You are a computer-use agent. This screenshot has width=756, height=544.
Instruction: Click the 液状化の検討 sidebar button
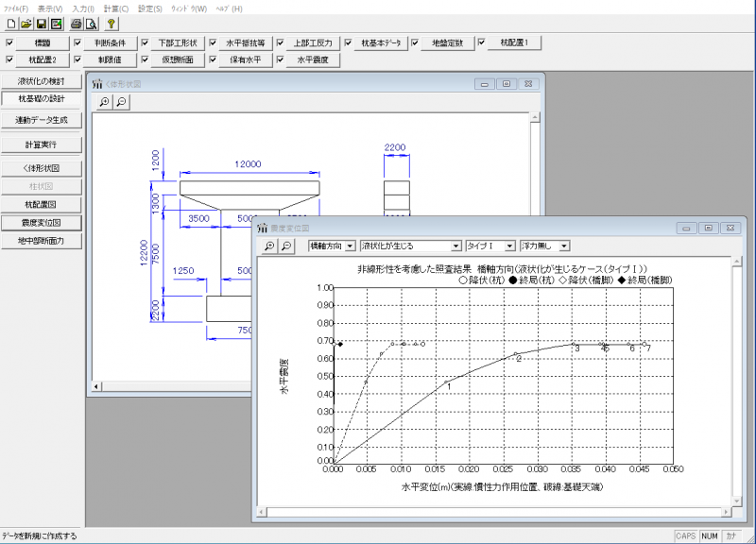click(x=42, y=81)
